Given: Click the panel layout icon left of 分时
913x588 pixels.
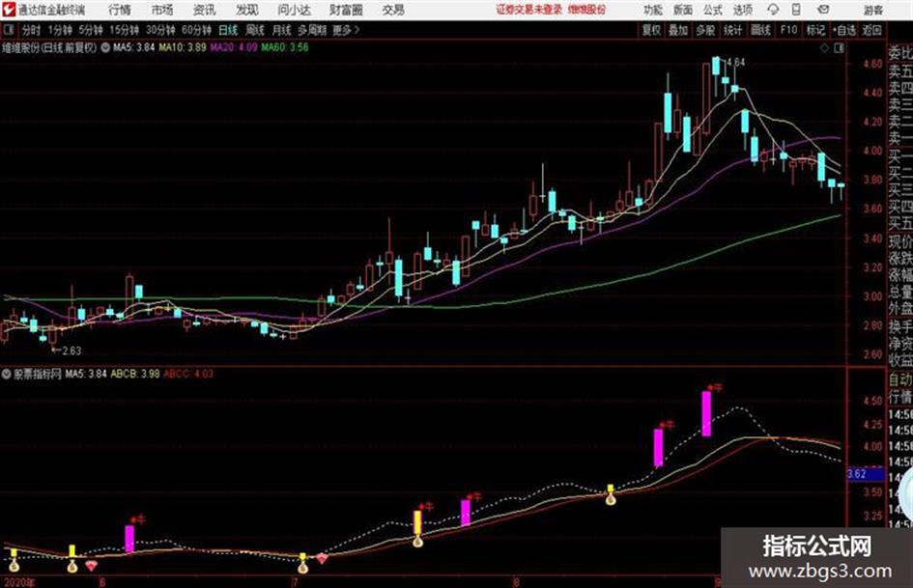Looking at the screenshot, I should (8, 30).
